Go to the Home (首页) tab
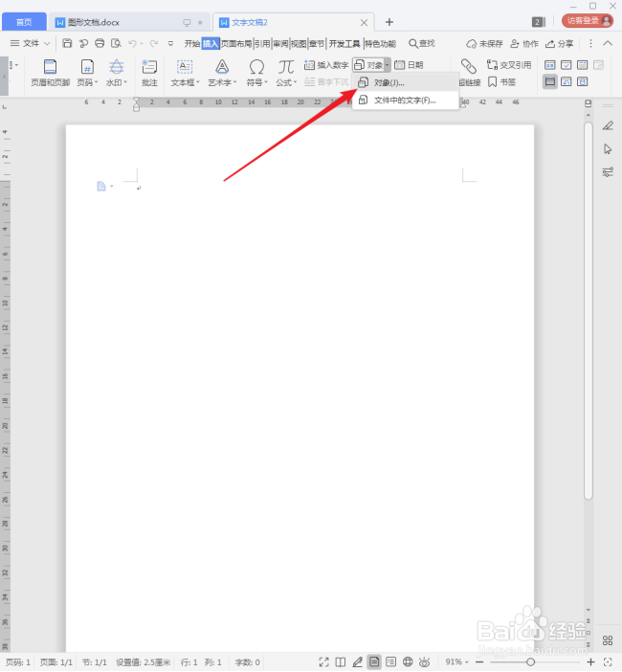Image resolution: width=622 pixels, height=672 pixels. (24, 22)
